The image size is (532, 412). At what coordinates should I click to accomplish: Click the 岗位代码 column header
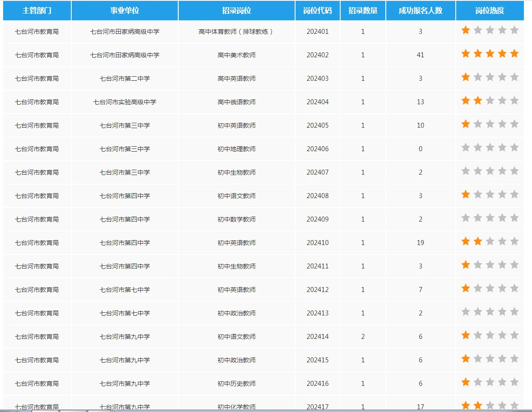click(x=318, y=10)
